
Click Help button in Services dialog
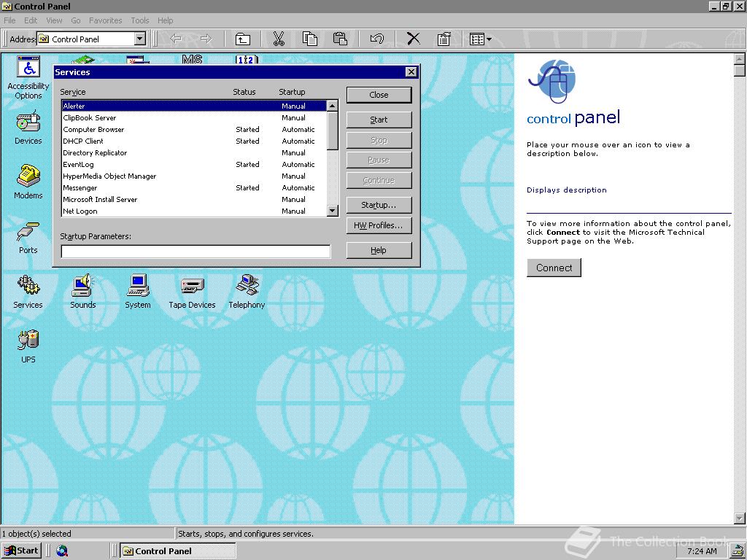pos(379,250)
